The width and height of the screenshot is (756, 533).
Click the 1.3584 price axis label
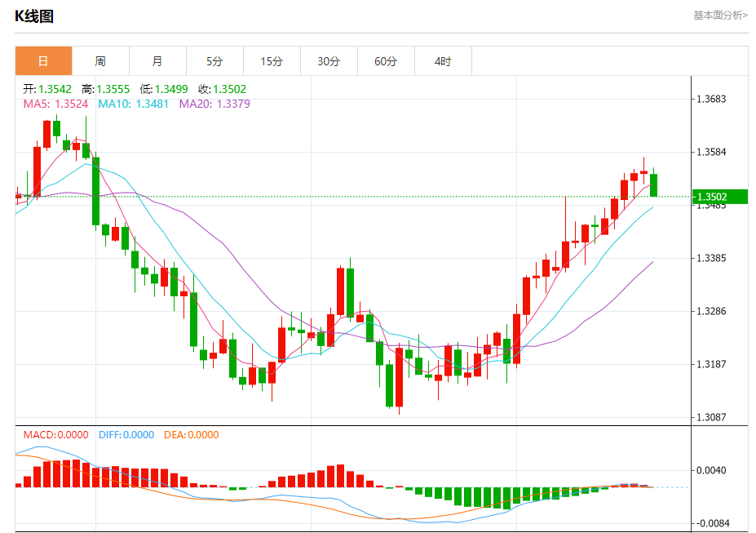(711, 152)
